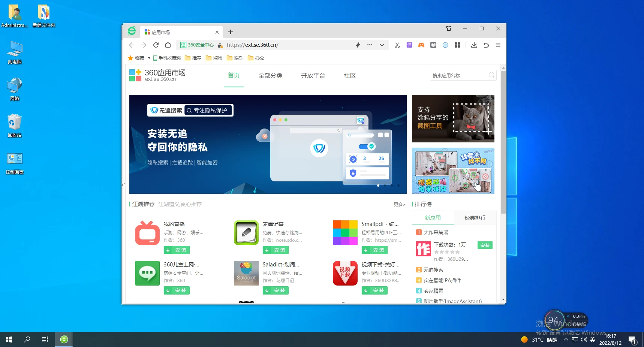644x347 pixels.
Task: Click the blue circular ad-block extension icon
Action: [x=445, y=45]
